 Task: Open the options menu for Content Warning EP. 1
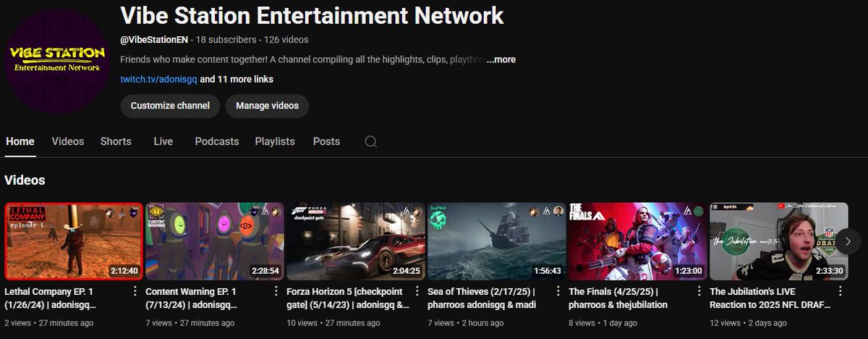276,291
